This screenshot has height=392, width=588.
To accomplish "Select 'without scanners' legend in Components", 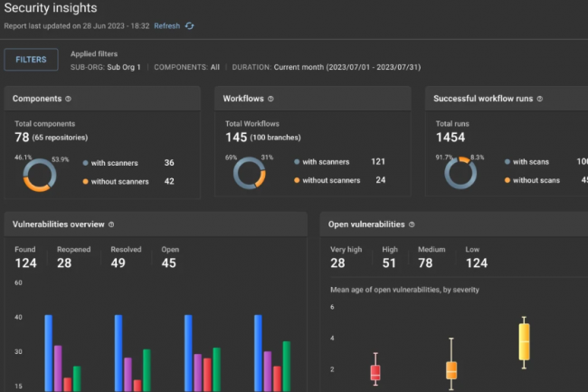I will (x=118, y=181).
